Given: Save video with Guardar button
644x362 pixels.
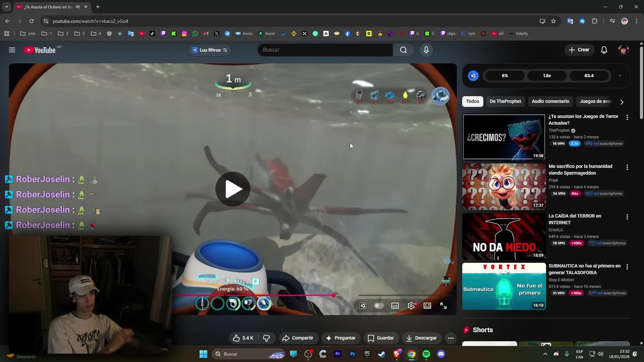Looking at the screenshot, I should (381, 338).
